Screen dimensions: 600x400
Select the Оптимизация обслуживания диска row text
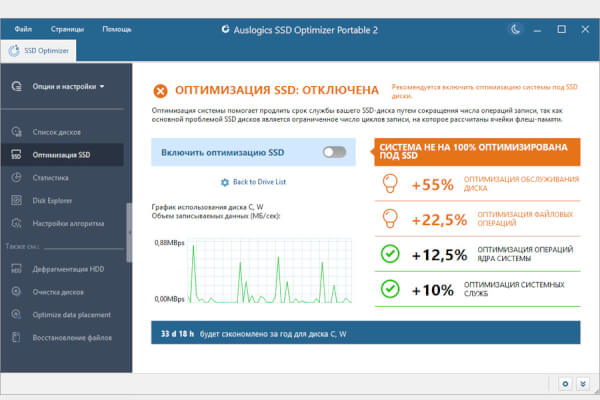click(x=521, y=184)
